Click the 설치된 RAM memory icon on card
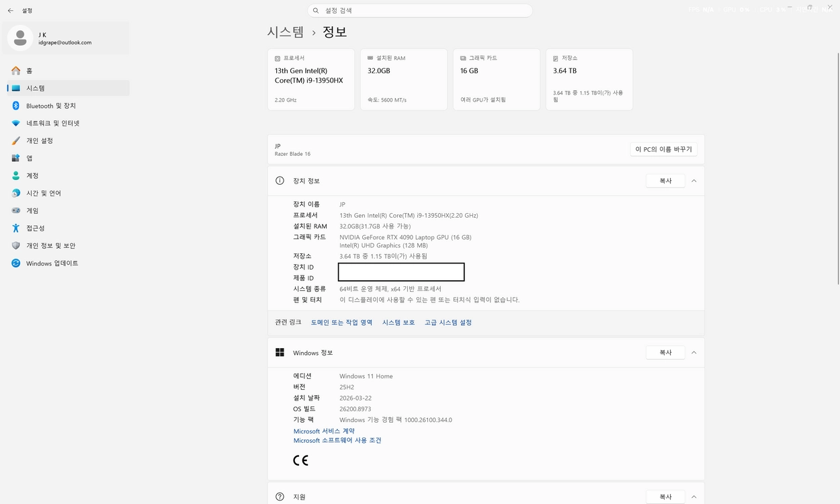 point(370,58)
